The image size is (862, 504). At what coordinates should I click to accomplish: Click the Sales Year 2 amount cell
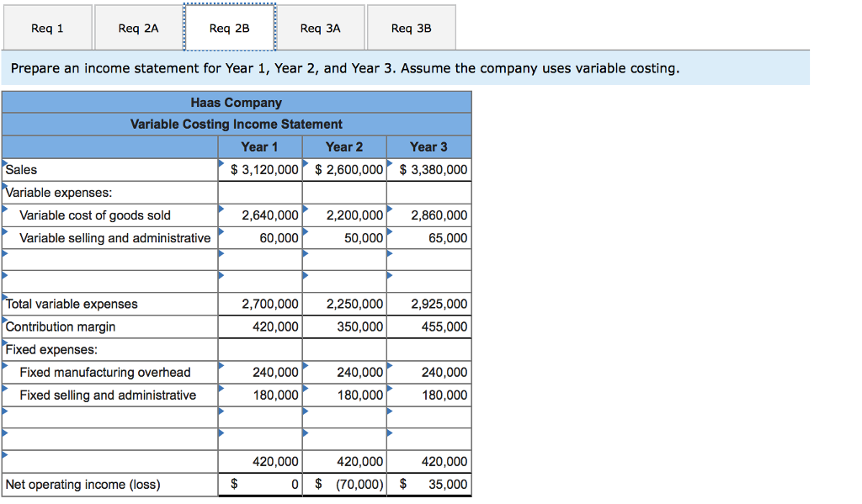point(344,169)
